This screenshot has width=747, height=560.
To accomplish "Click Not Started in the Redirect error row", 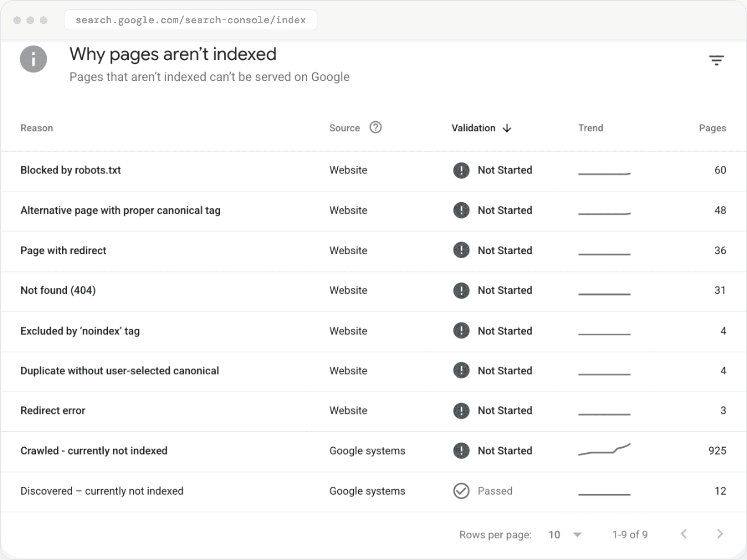I will pos(505,411).
